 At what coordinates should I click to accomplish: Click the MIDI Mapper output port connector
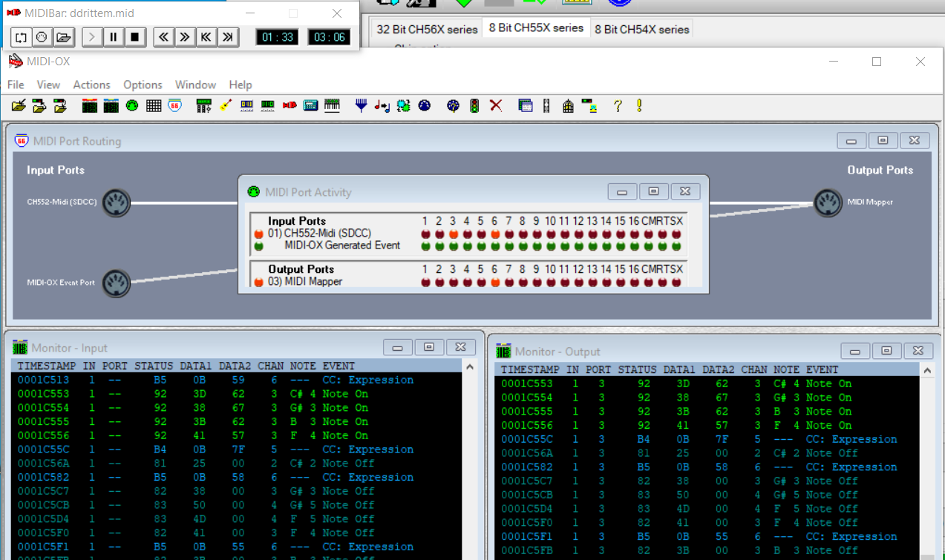[828, 202]
